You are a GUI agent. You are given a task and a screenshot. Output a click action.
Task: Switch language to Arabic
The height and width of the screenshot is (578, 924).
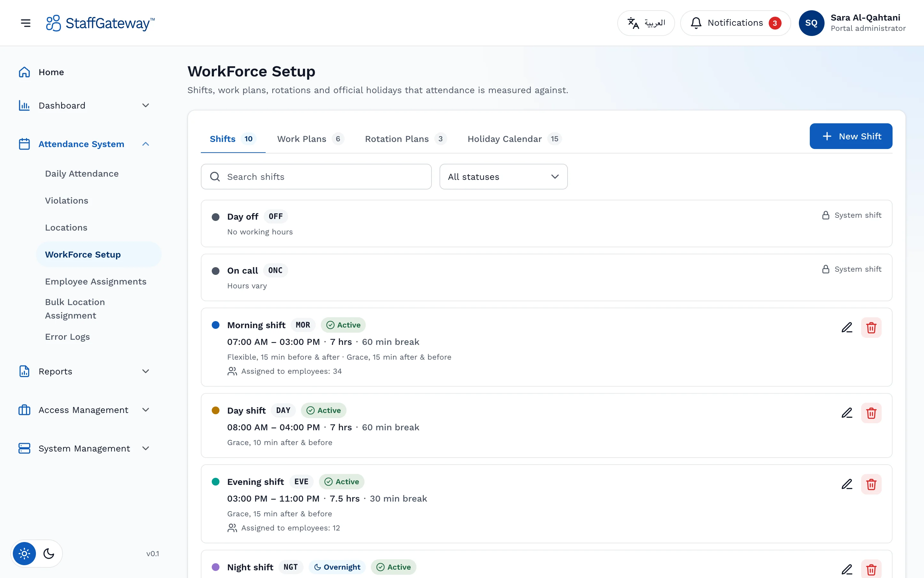pyautogui.click(x=646, y=23)
